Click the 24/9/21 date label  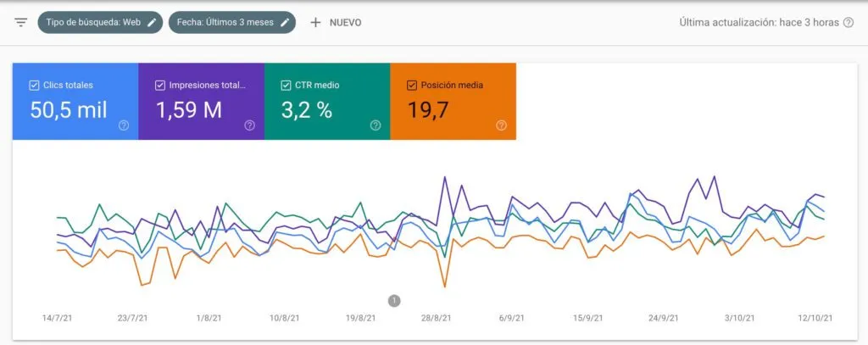coord(664,319)
